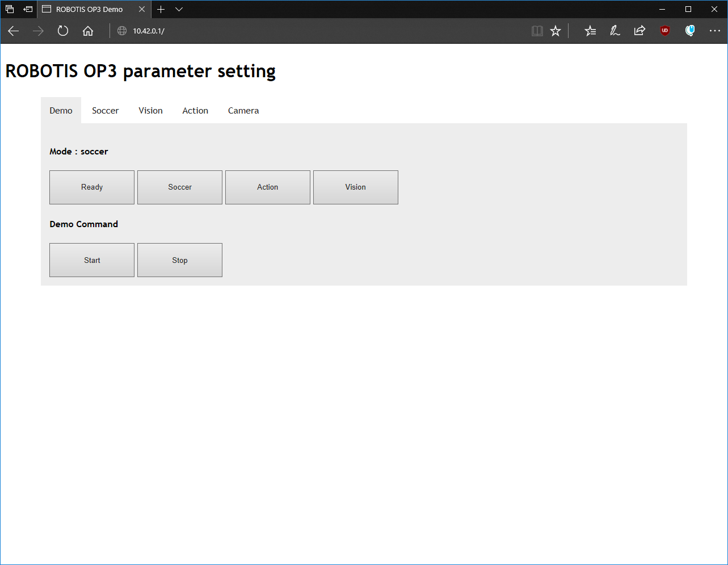The width and height of the screenshot is (728, 565).
Task: Click the back navigation arrow
Action: coord(14,31)
